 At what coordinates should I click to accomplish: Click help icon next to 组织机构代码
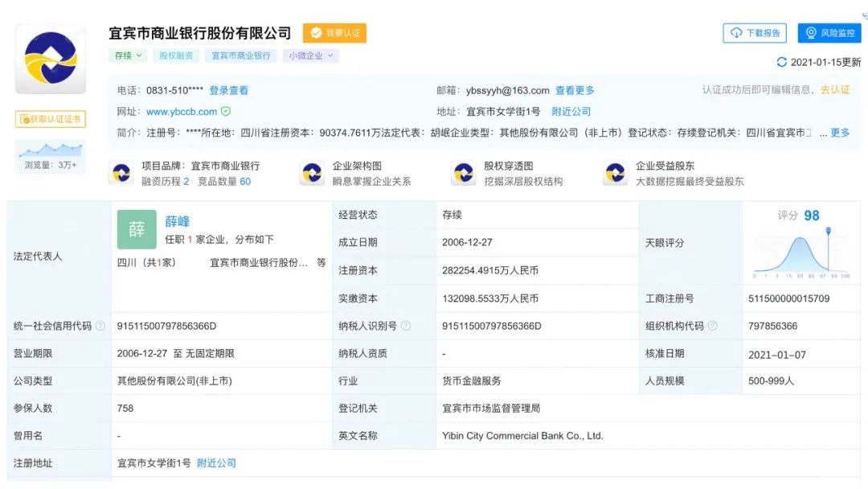coord(712,326)
